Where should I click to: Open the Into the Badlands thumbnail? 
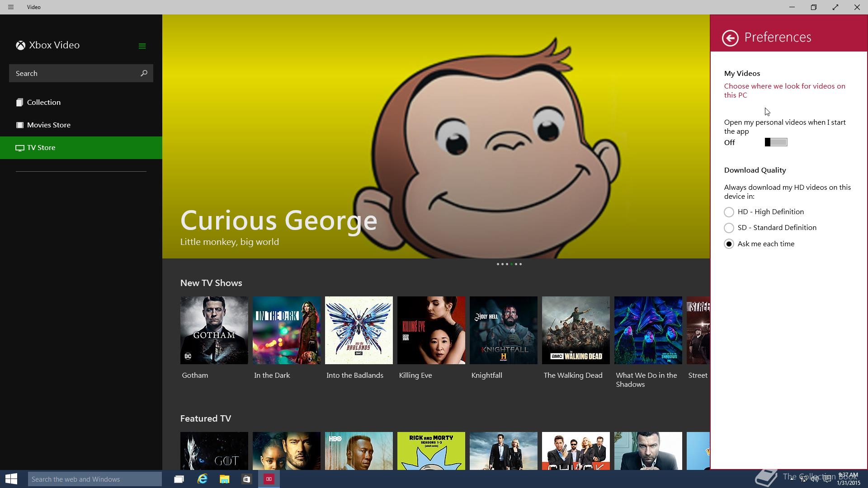pyautogui.click(x=359, y=330)
